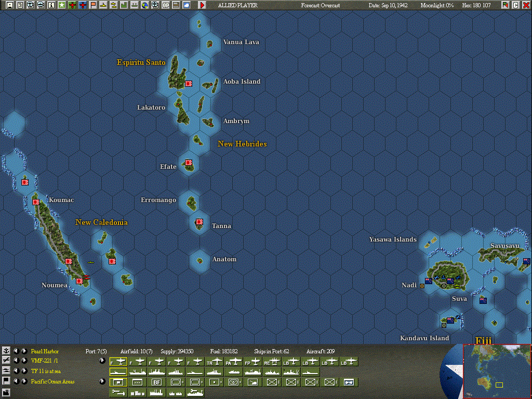
Task: Select the FP float plane filter
Action: pos(253,362)
